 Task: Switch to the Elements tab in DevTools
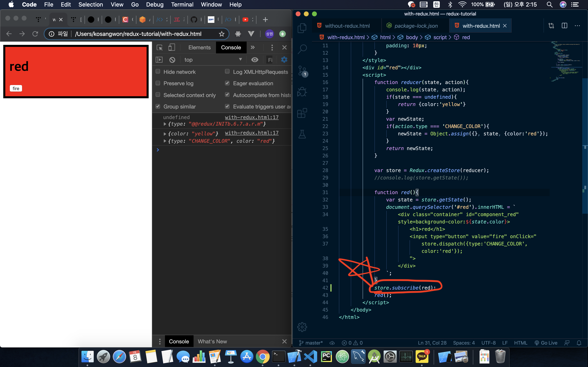pyautogui.click(x=199, y=47)
